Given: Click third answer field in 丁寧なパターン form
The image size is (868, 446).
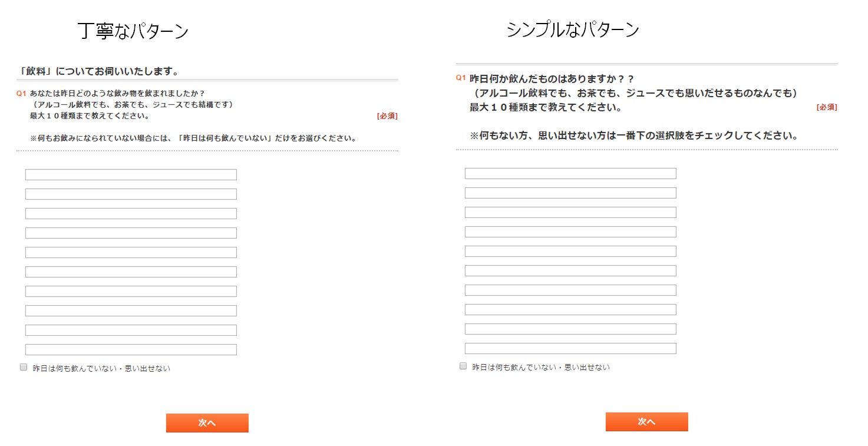Looking at the screenshot, I should click(131, 213).
